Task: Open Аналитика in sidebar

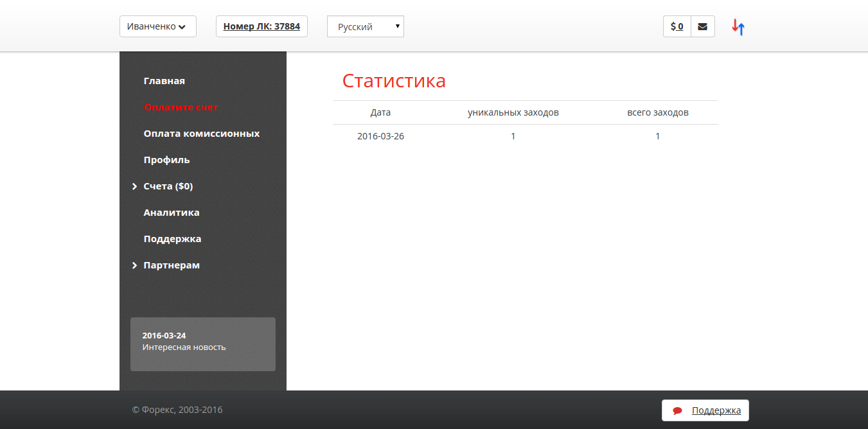Action: pos(172,213)
